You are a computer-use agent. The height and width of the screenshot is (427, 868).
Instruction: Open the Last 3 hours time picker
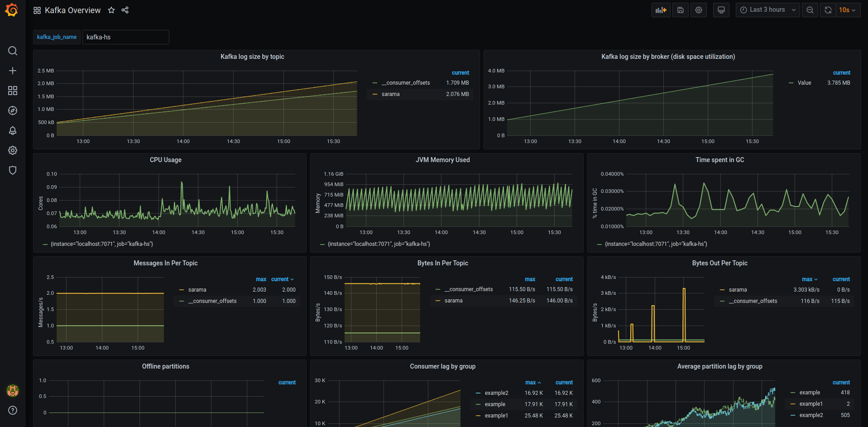(x=768, y=10)
